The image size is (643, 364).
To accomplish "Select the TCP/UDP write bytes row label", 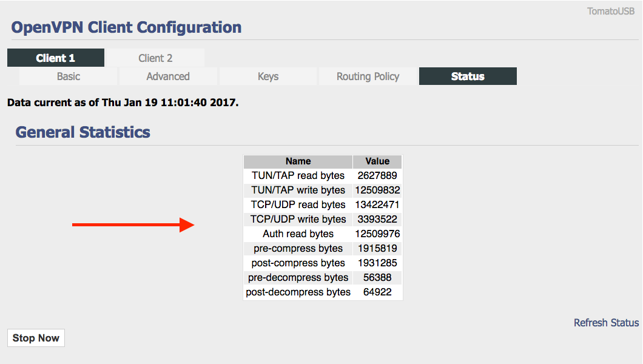I will tap(298, 219).
